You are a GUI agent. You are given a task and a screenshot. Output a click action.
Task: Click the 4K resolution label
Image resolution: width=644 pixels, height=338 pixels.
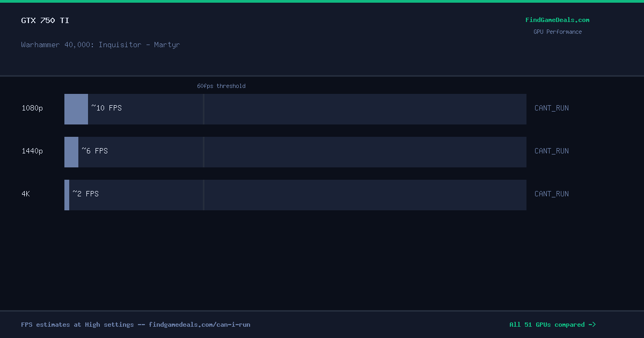[26, 194]
